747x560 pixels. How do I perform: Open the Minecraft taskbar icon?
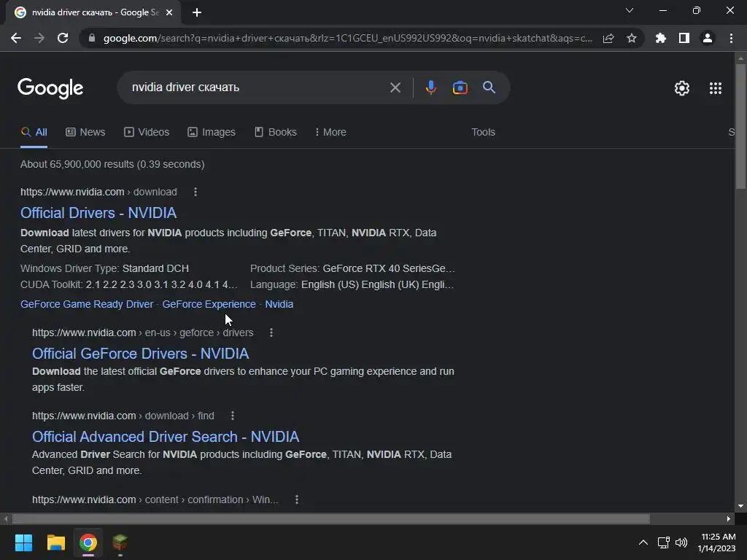pos(120,542)
